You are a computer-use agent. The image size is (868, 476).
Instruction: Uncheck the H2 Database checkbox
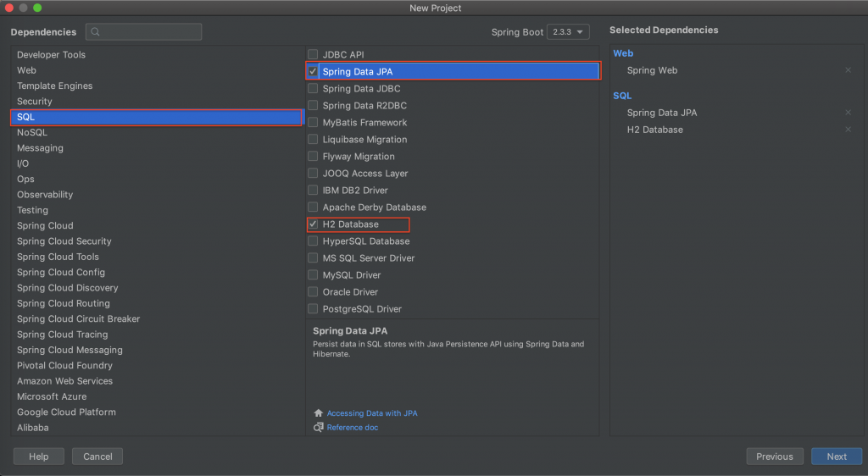click(x=314, y=224)
